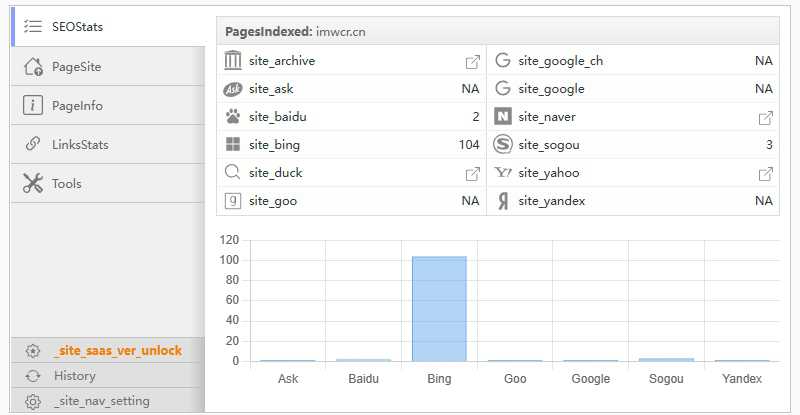Open the PageSite tab
This screenshot has width=800, height=415.
[76, 67]
